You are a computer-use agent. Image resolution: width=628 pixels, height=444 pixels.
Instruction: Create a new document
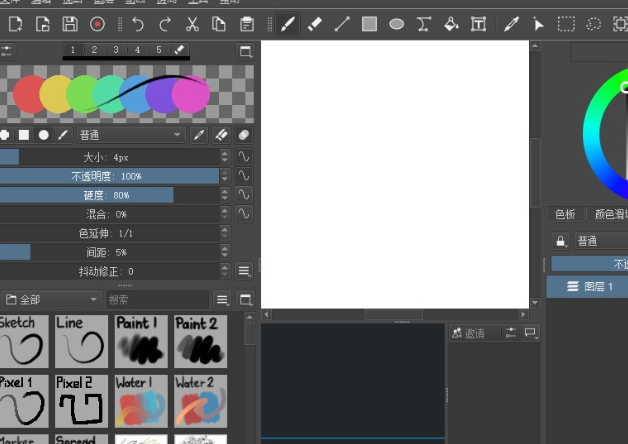click(x=15, y=24)
